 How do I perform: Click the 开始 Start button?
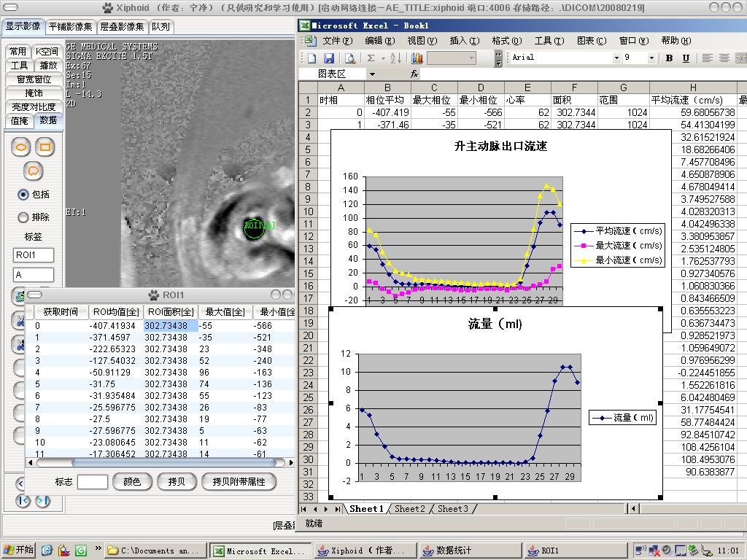18,550
